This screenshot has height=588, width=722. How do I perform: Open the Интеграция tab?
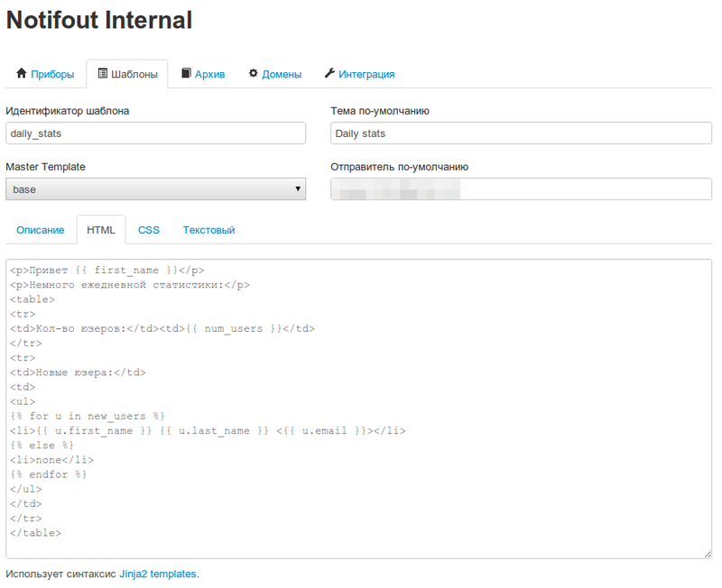(366, 74)
